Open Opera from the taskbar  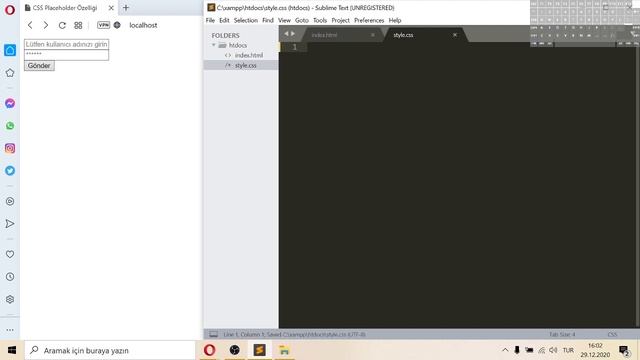[209, 350]
